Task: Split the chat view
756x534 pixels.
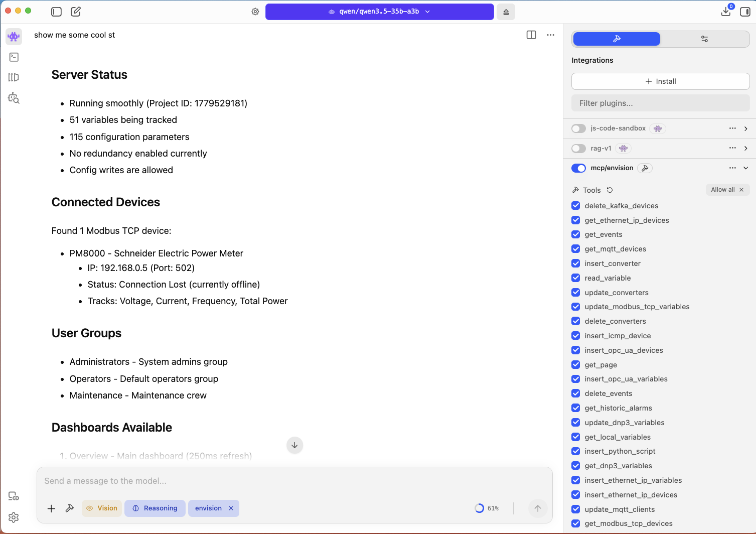Action: tap(531, 35)
